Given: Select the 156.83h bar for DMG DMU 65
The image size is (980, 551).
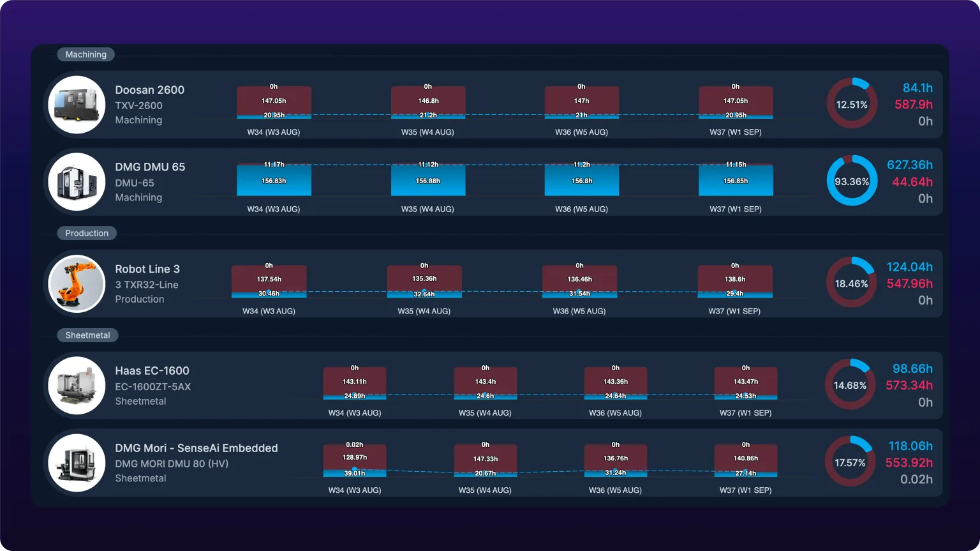Looking at the screenshot, I should pyautogui.click(x=274, y=181).
